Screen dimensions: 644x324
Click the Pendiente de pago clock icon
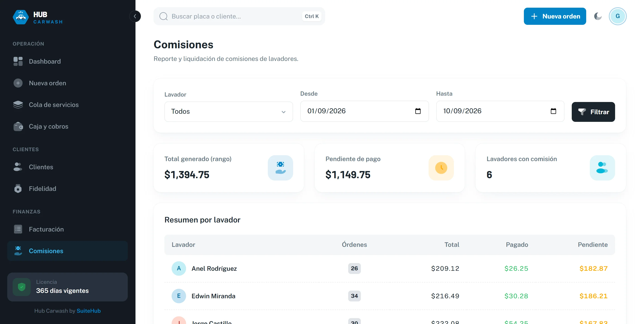pyautogui.click(x=441, y=168)
